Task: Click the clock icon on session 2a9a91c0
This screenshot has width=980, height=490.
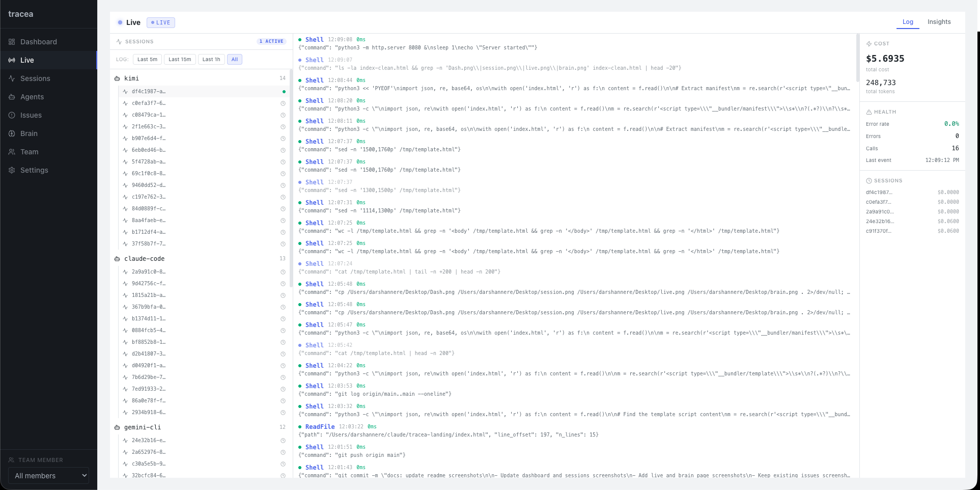Action: pos(283,272)
